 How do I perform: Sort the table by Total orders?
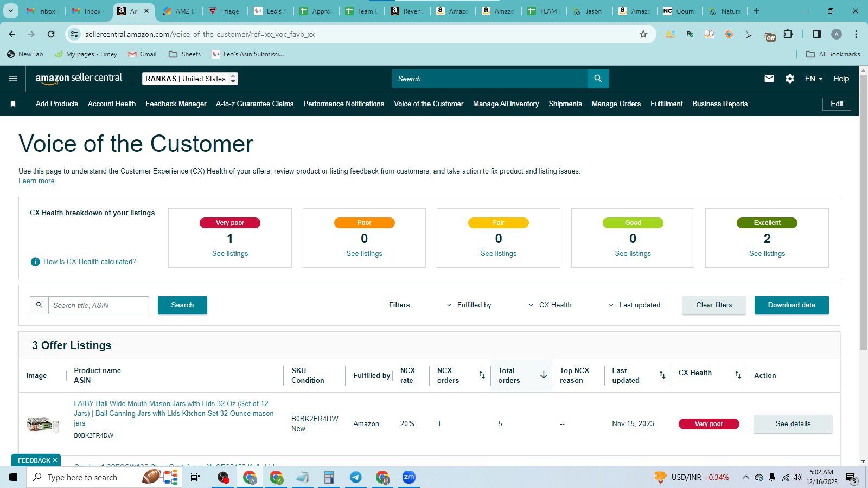point(544,375)
